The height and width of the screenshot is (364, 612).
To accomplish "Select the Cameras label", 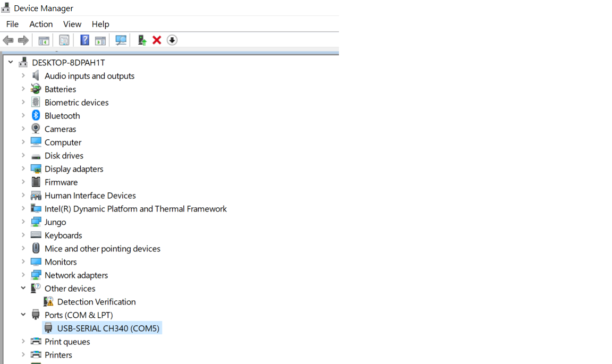I will 60,129.
